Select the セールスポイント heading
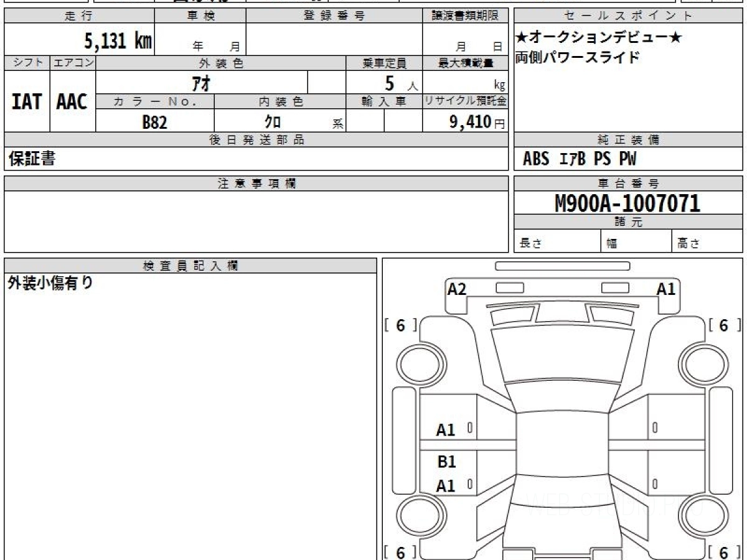747x560 pixels. pos(628,16)
